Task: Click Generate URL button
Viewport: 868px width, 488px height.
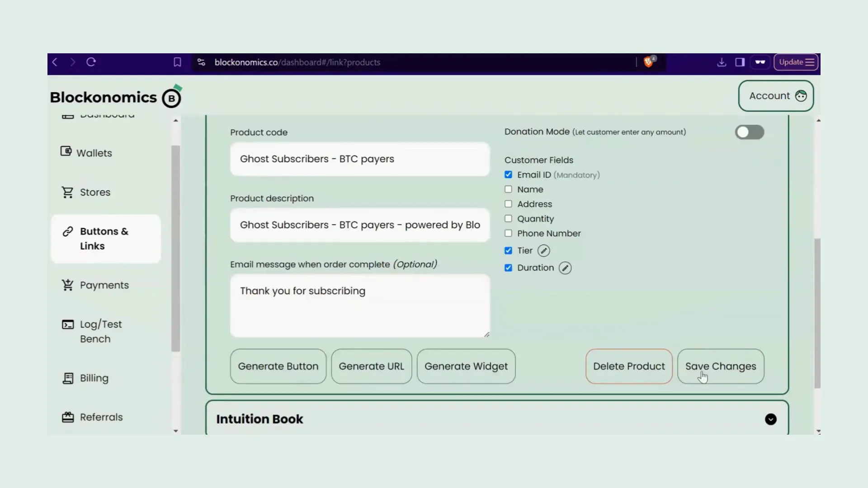Action: (x=372, y=366)
